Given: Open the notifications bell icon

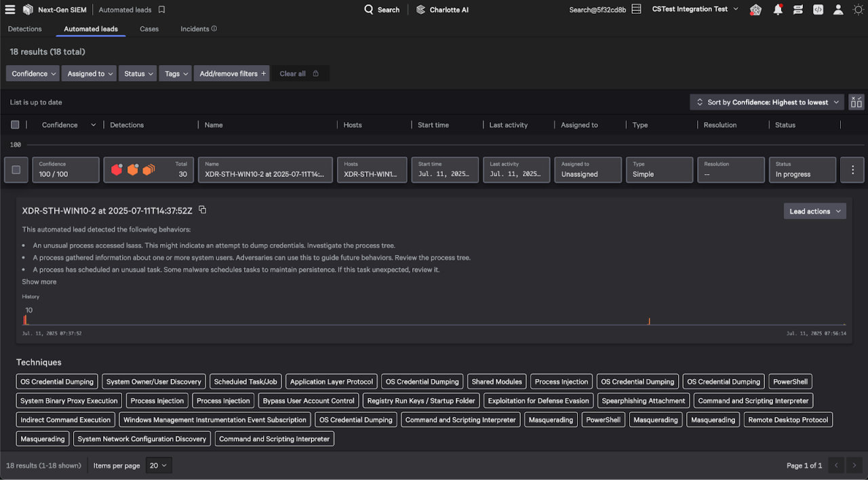Looking at the screenshot, I should (x=777, y=9).
